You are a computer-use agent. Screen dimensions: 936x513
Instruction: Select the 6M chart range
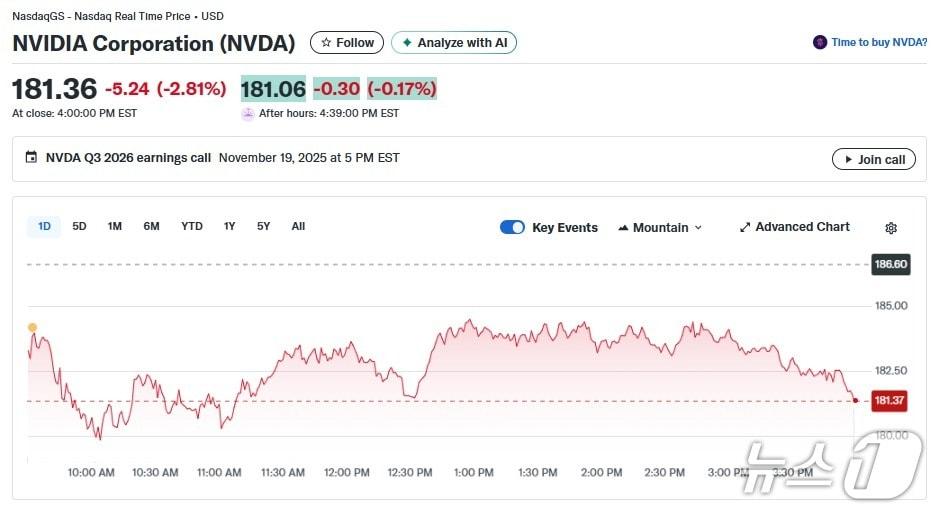pos(151,226)
